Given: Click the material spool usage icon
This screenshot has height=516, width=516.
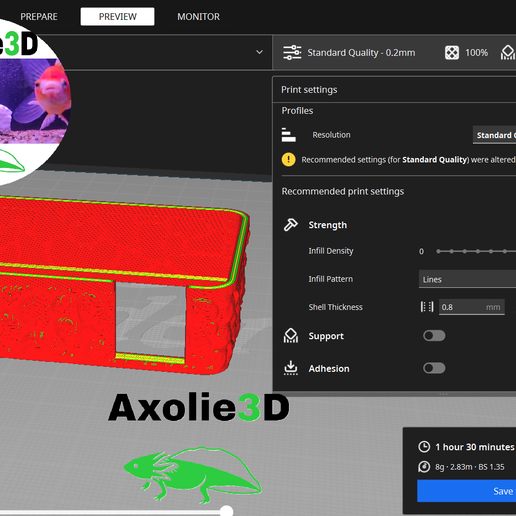Looking at the screenshot, I should click(424, 467).
